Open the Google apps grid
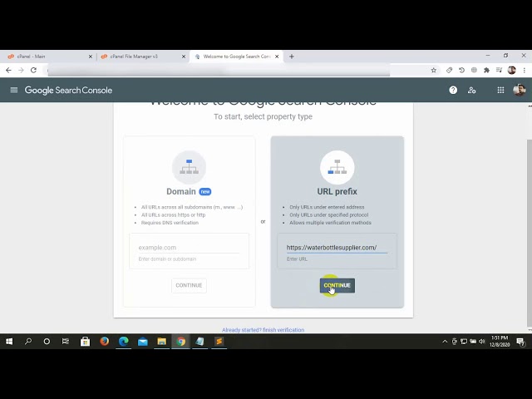Screen dimensions: 532x399 [x=500, y=90]
